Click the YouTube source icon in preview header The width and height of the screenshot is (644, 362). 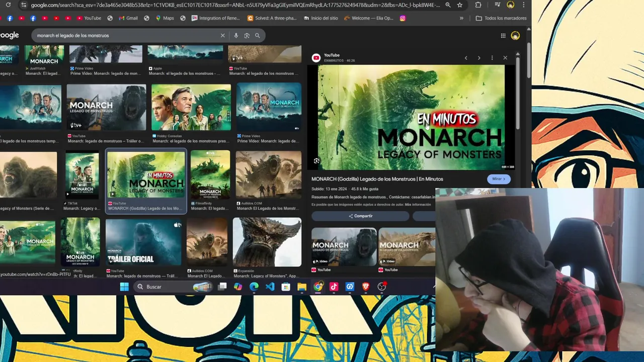[x=316, y=58]
